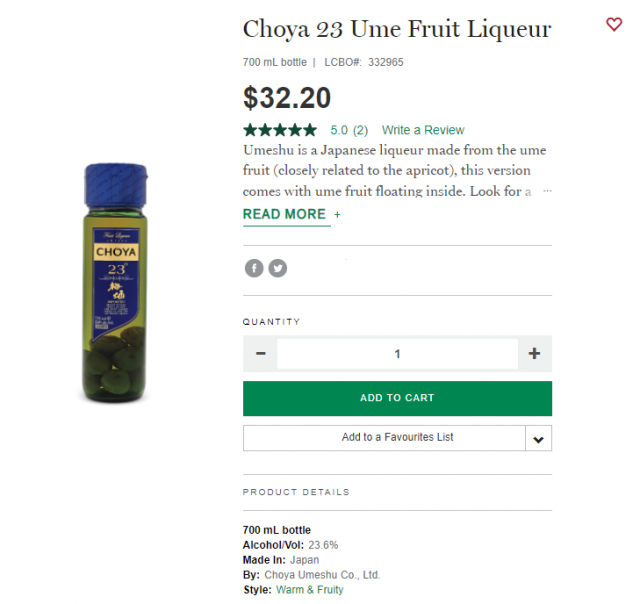Click the Choya 23 Ume Fruit Liqueur title
The width and height of the screenshot is (640, 604).
pos(396,29)
